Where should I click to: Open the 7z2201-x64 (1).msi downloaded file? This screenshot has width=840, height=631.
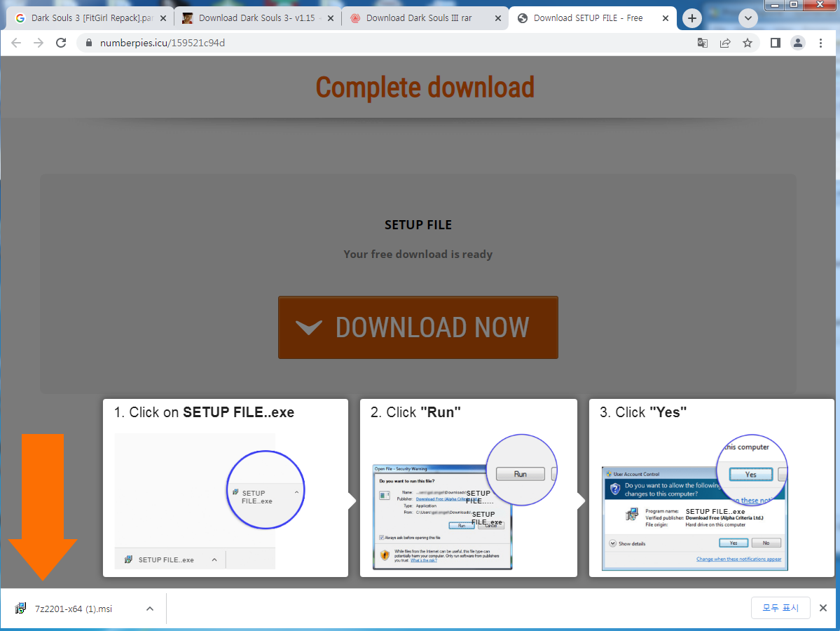point(73,609)
